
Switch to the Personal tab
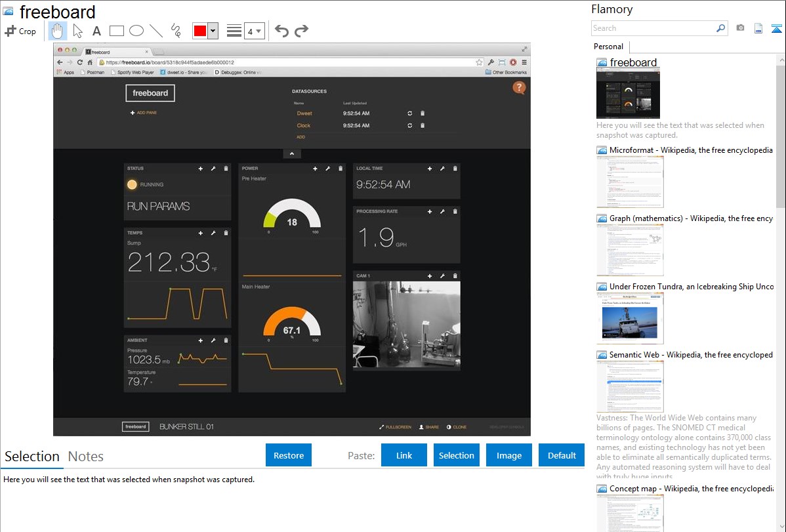point(609,47)
